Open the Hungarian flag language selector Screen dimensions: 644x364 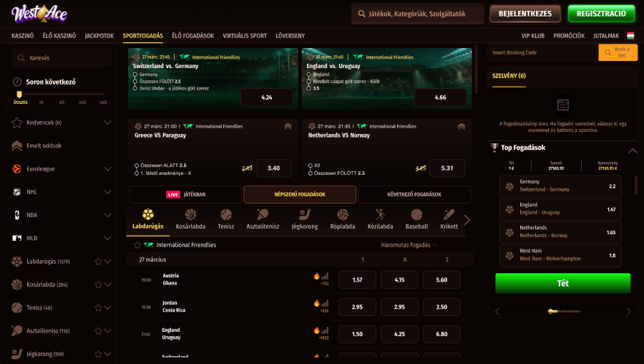tap(630, 36)
